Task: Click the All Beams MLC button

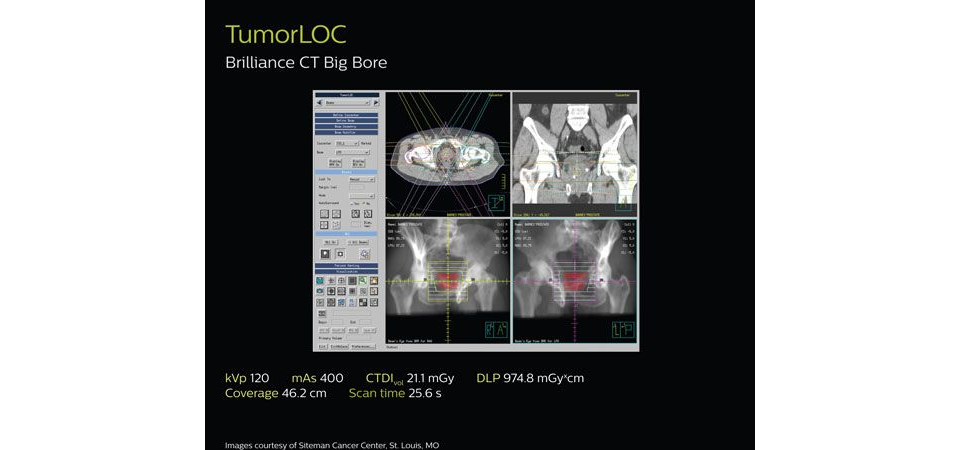Action: tap(358, 242)
